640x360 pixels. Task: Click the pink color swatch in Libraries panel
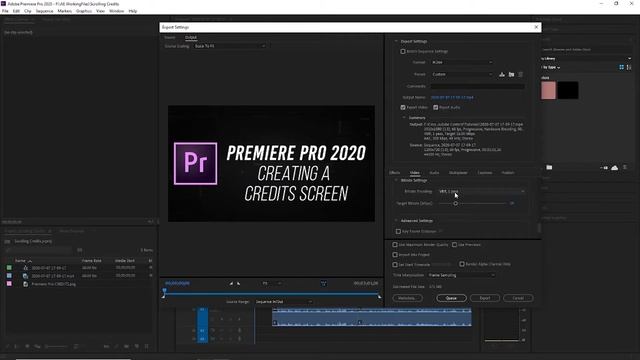[548, 90]
